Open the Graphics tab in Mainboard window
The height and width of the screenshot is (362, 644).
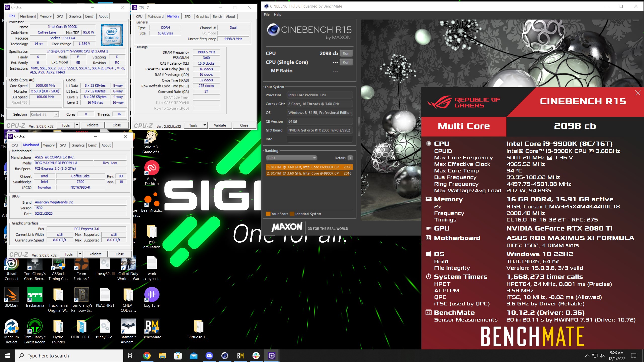pos(78,145)
